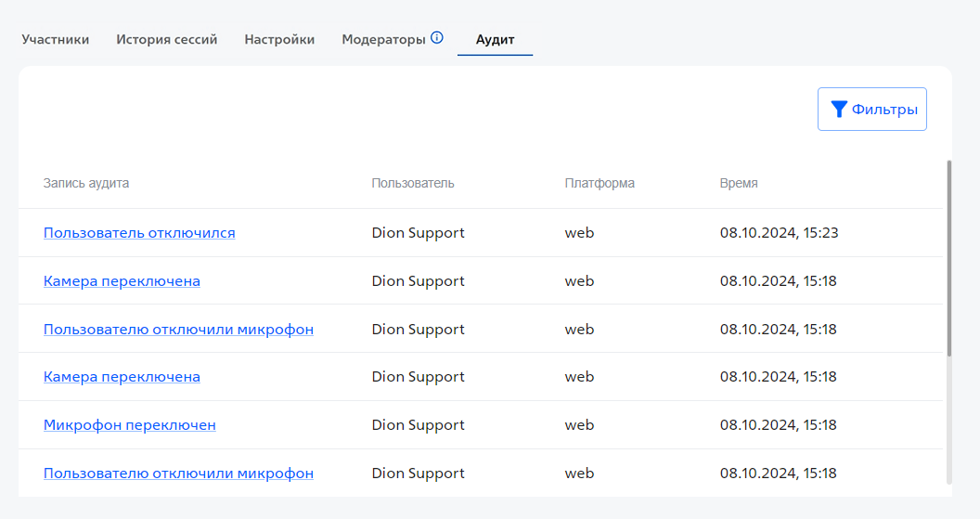Image resolution: width=980 pixels, height=519 pixels.
Task: Click the Время column header
Action: [739, 184]
